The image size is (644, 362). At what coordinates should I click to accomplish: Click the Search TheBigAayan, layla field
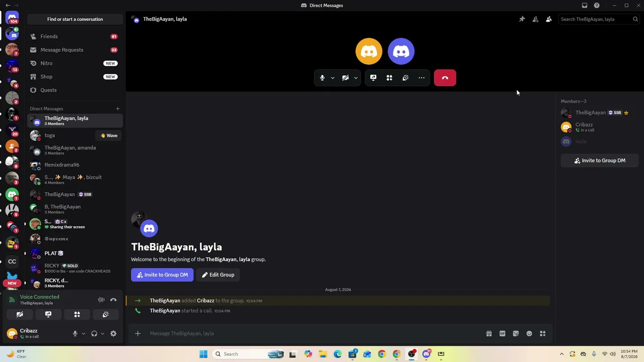pyautogui.click(x=599, y=19)
